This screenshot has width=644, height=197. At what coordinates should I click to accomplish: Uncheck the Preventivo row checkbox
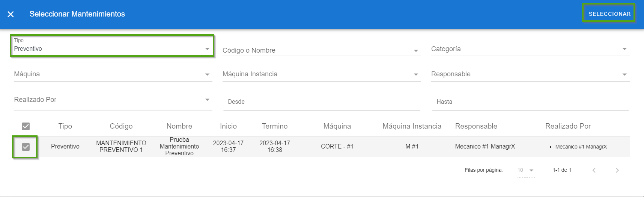(26, 147)
